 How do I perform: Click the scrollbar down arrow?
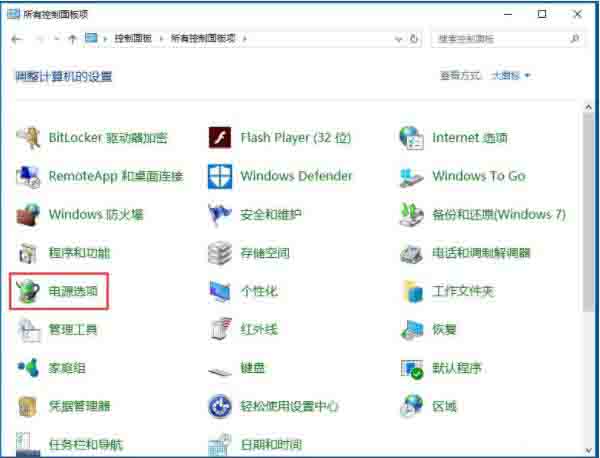[x=589, y=451]
